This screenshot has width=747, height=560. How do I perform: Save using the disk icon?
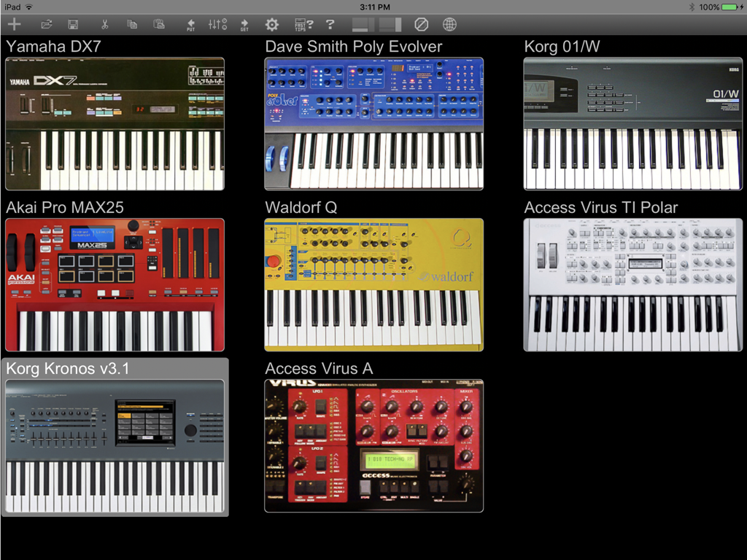pos(72,24)
